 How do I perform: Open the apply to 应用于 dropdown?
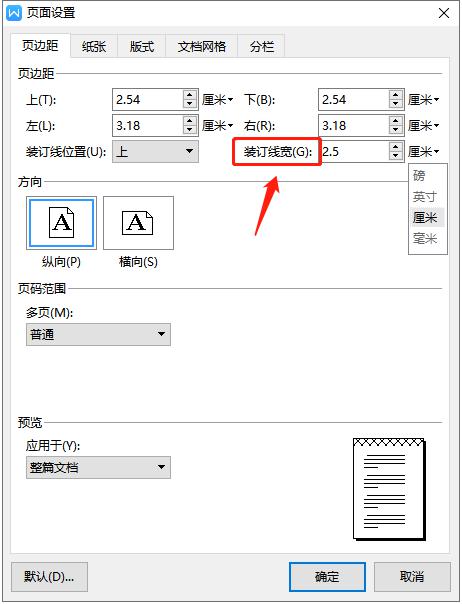[x=98, y=468]
